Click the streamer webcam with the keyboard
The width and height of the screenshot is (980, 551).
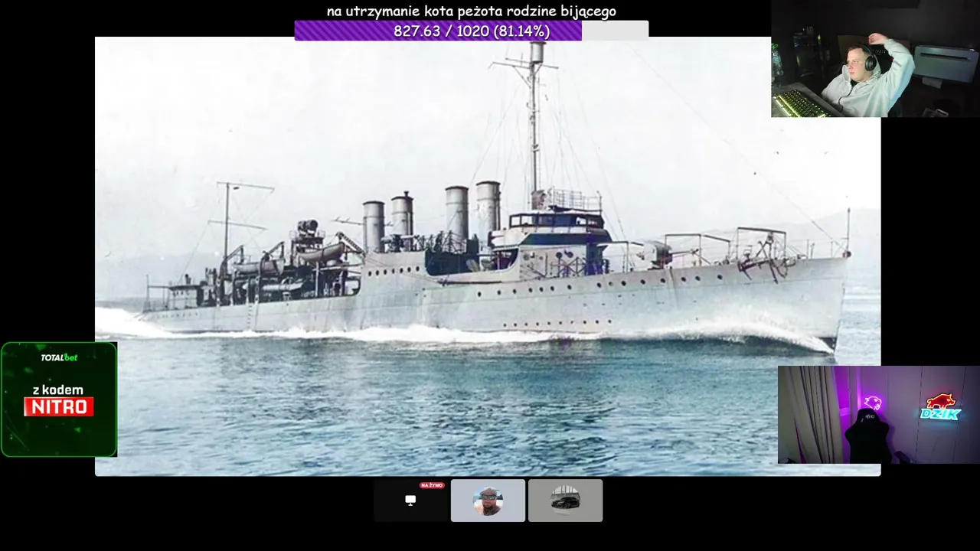tap(875, 59)
